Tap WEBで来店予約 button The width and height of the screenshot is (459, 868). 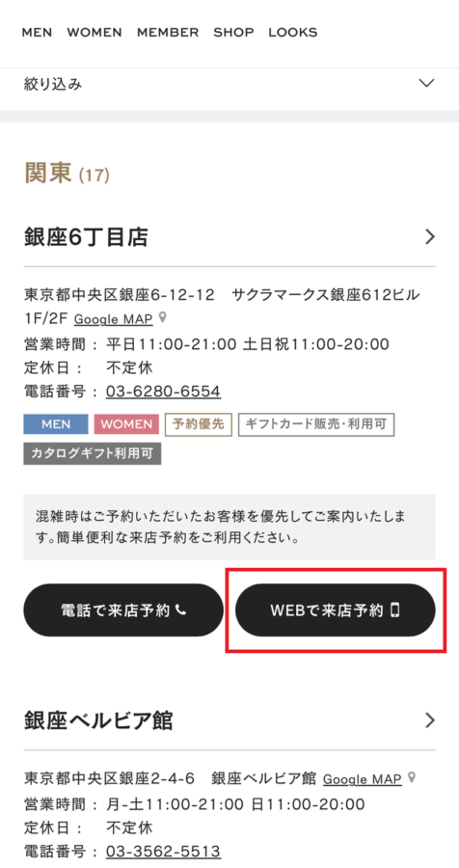[336, 610]
